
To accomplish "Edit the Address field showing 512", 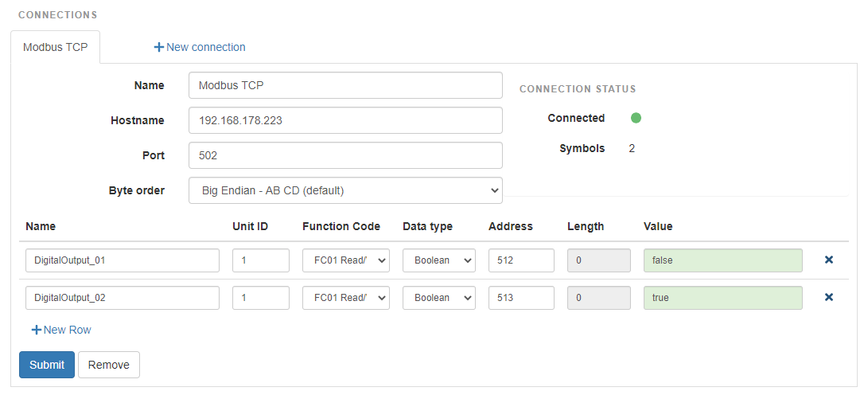I will (x=521, y=260).
